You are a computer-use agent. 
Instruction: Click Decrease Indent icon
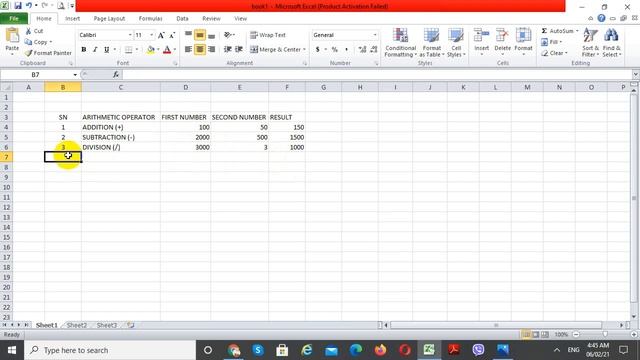[x=228, y=49]
